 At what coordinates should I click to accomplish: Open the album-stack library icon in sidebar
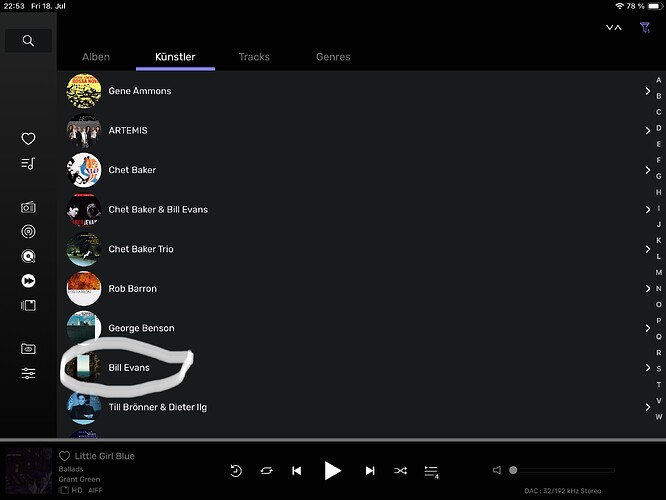[x=28, y=305]
